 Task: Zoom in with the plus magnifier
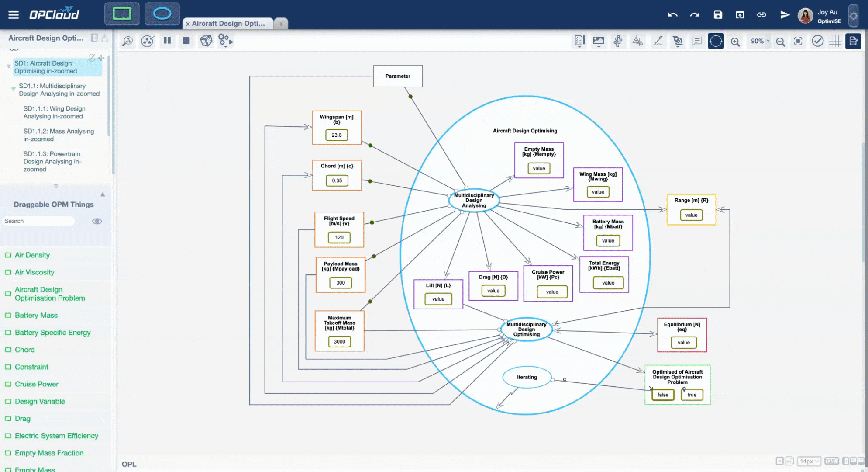735,42
